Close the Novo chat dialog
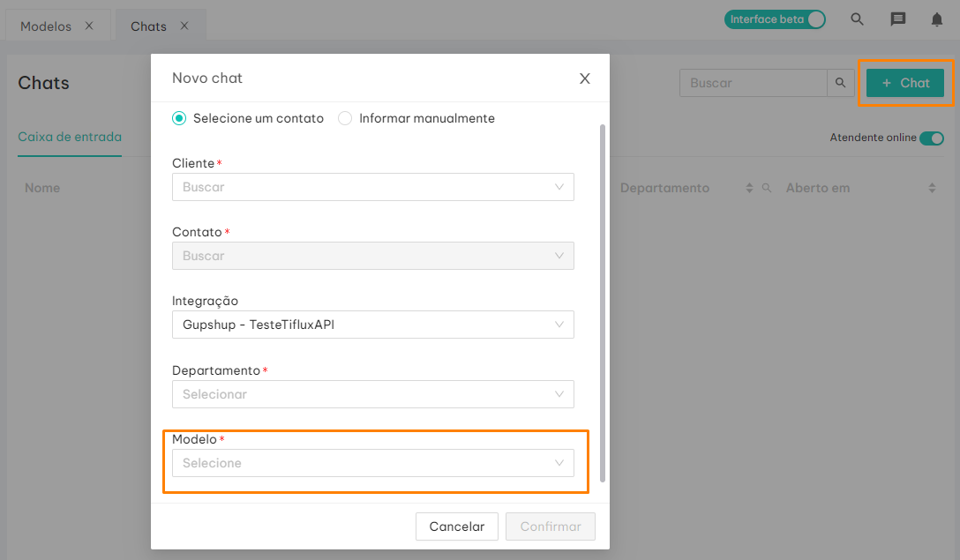 (x=585, y=78)
